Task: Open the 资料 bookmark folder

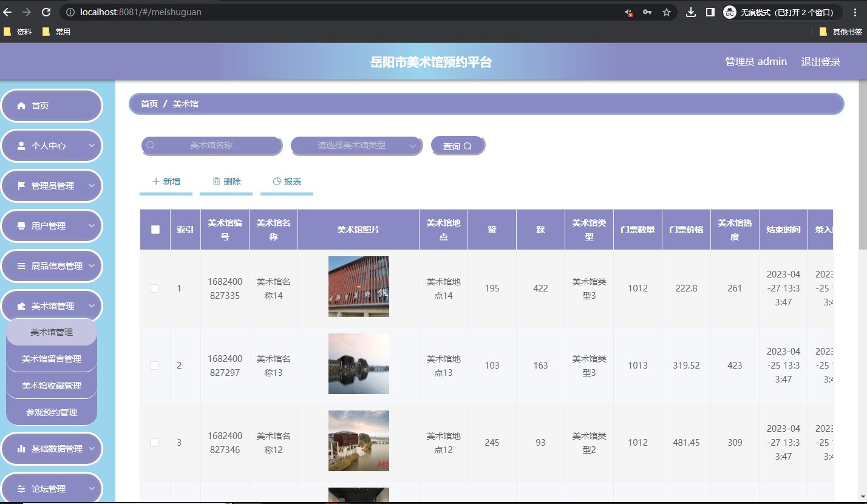Action: pyautogui.click(x=18, y=32)
